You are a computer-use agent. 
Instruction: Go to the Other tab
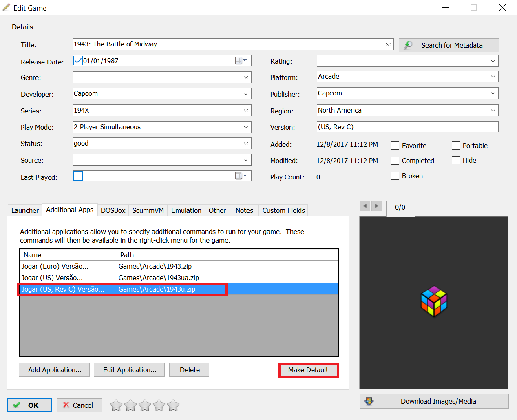(217, 210)
